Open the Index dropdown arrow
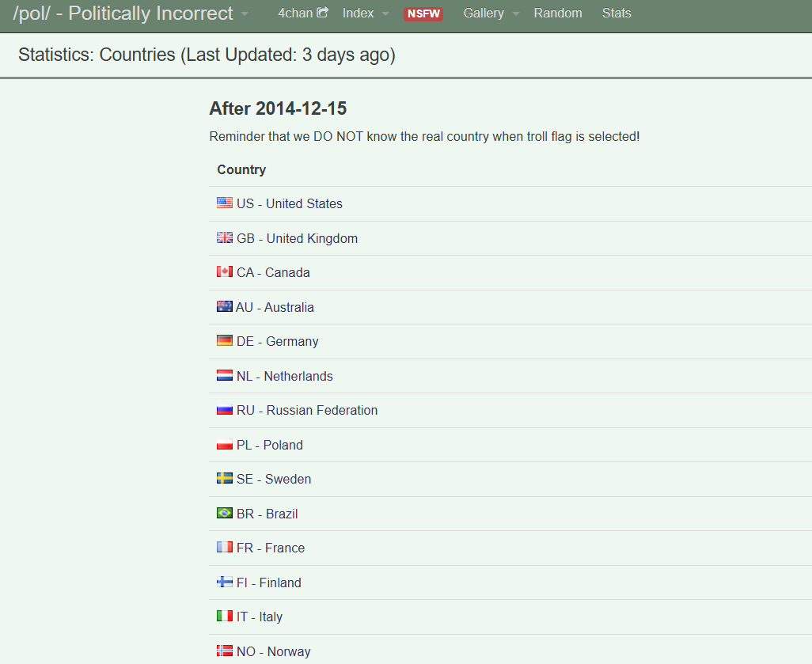 point(385,14)
